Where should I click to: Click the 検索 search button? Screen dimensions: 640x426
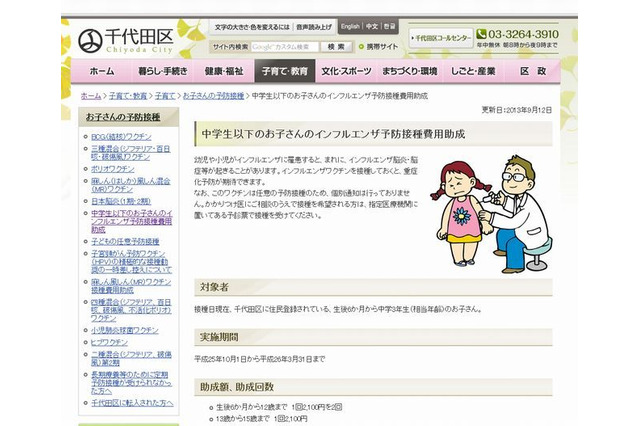coord(336,47)
